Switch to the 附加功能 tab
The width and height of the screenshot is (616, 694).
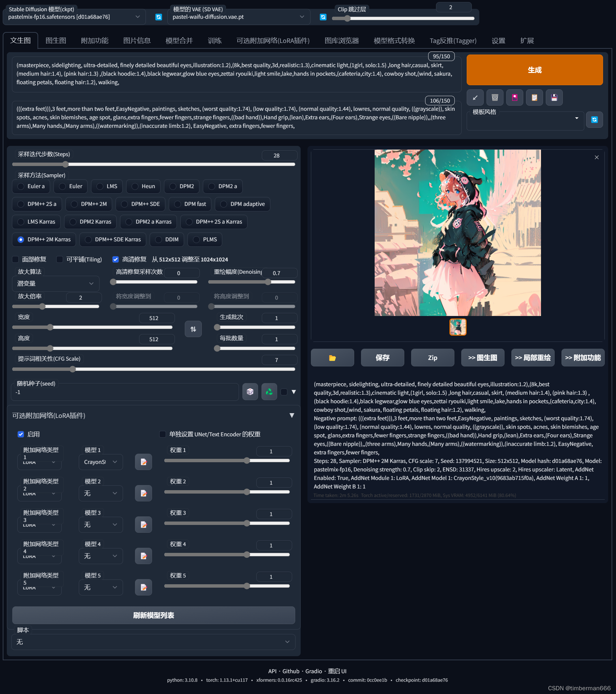tap(95, 41)
